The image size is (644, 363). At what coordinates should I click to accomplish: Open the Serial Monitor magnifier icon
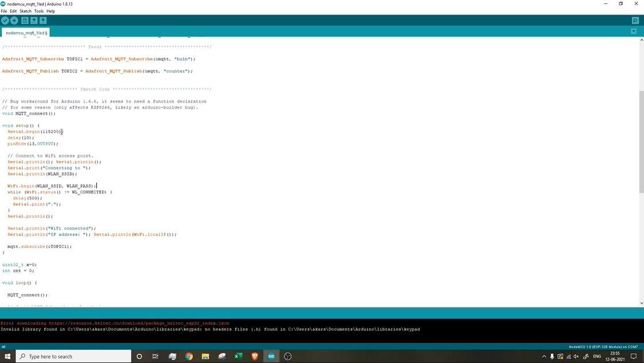coord(635,21)
